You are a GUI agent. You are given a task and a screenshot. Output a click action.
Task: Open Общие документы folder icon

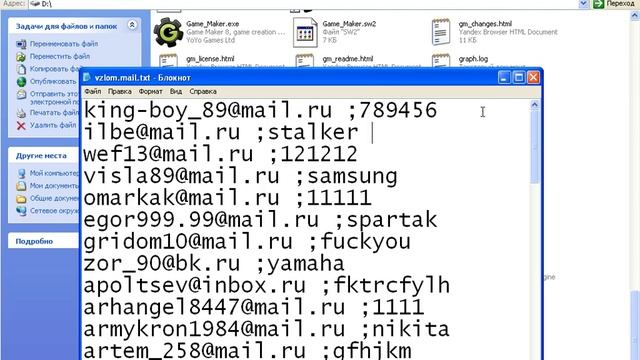coord(21,199)
